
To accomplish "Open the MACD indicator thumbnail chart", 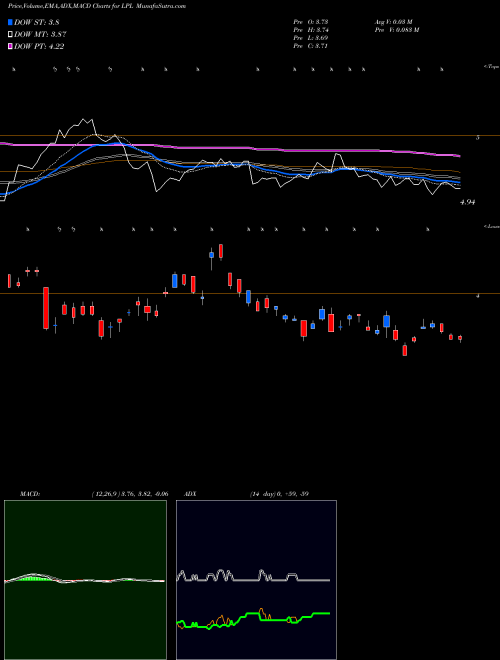I will (x=85, y=580).
